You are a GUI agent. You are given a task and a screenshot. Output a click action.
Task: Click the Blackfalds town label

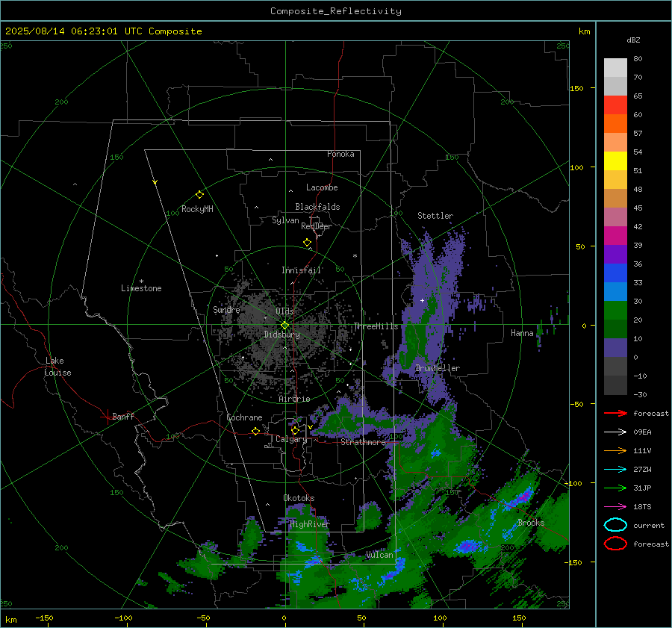pos(317,207)
